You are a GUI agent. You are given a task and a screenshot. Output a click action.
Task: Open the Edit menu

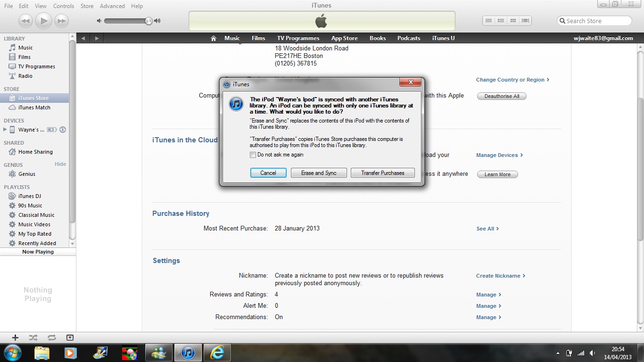pyautogui.click(x=24, y=6)
